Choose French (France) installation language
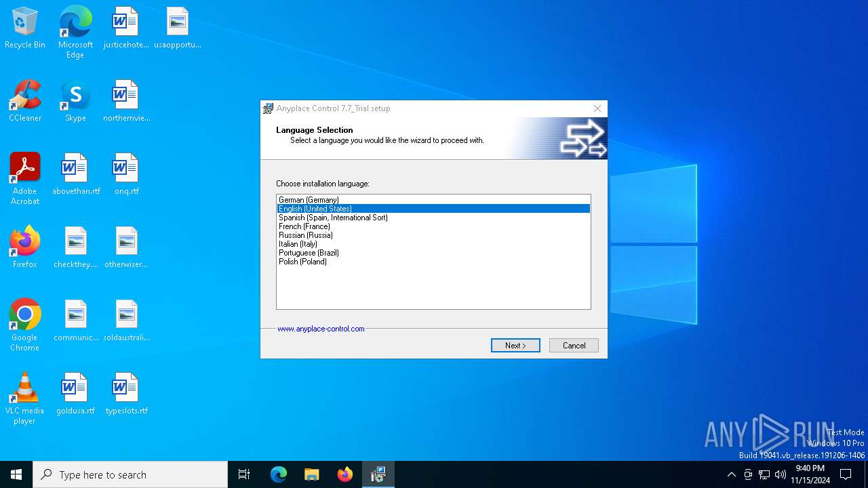The width and height of the screenshot is (868, 488). pos(433,226)
